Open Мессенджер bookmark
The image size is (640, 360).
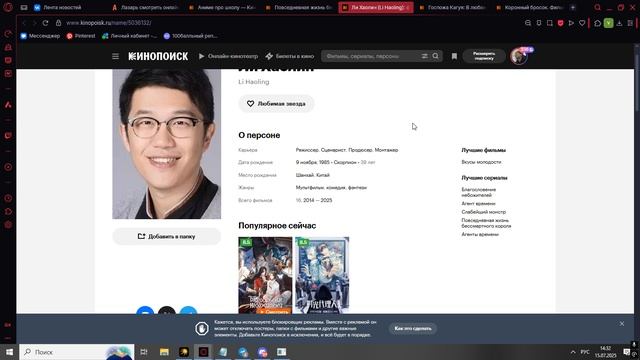pos(40,36)
